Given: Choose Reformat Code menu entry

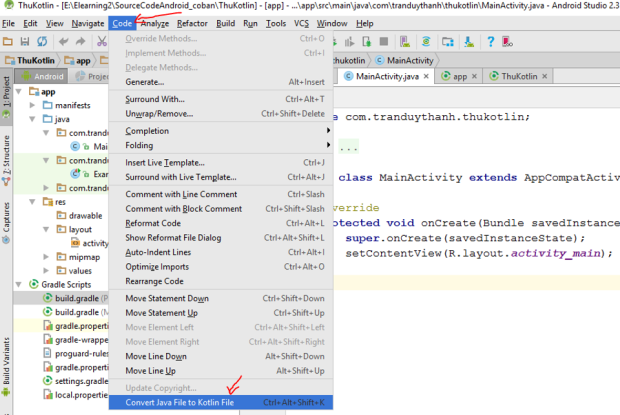Looking at the screenshot, I should coord(221,223).
